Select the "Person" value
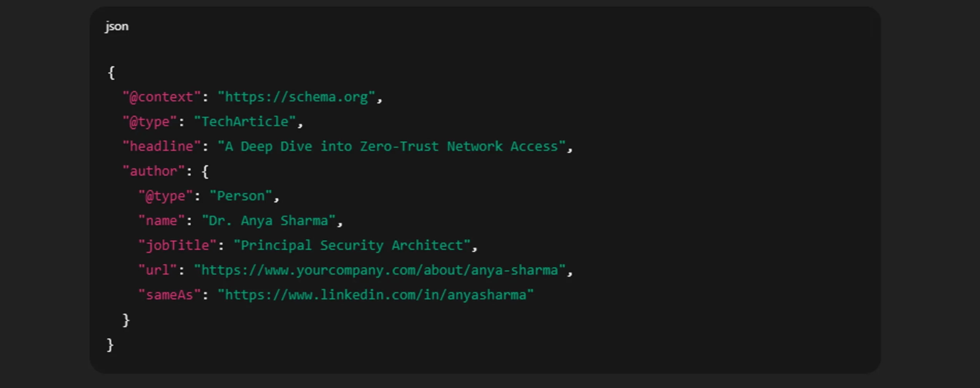This screenshot has height=388, width=980. [241, 196]
